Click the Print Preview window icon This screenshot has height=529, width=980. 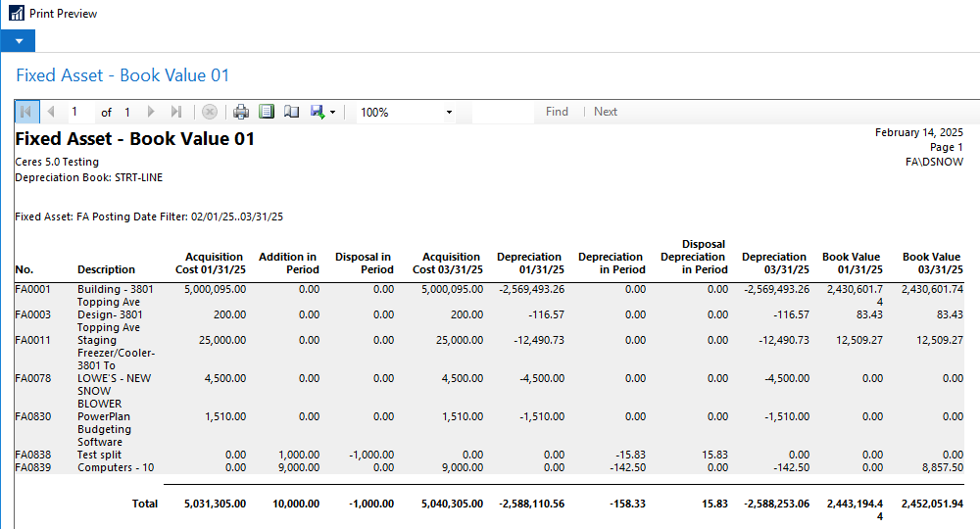pyautogui.click(x=16, y=14)
